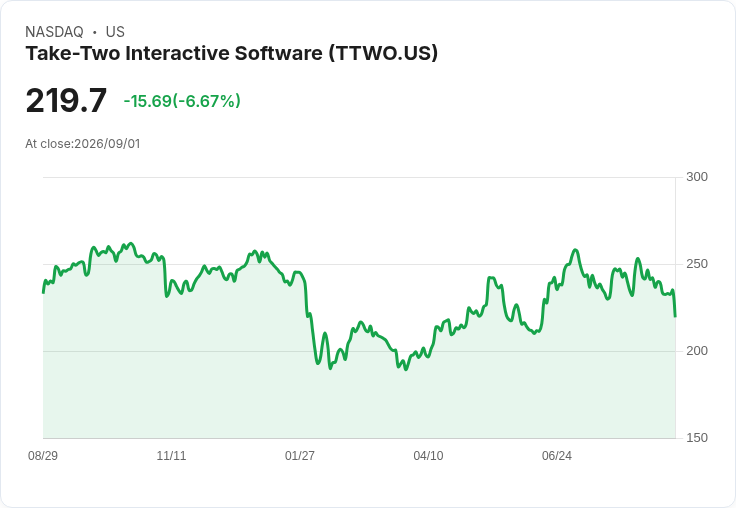This screenshot has height=508, width=736.
Task: Click the 219.7 current price
Action: click(66, 100)
